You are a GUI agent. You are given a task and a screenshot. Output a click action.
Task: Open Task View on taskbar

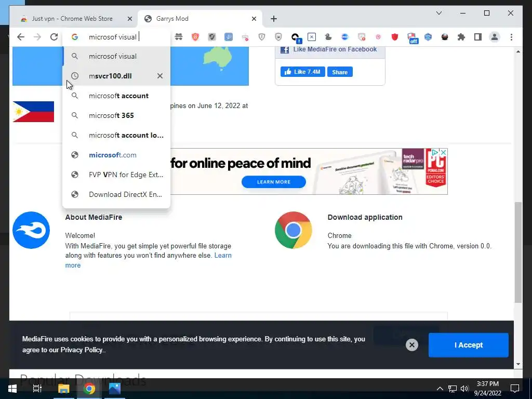click(37, 389)
